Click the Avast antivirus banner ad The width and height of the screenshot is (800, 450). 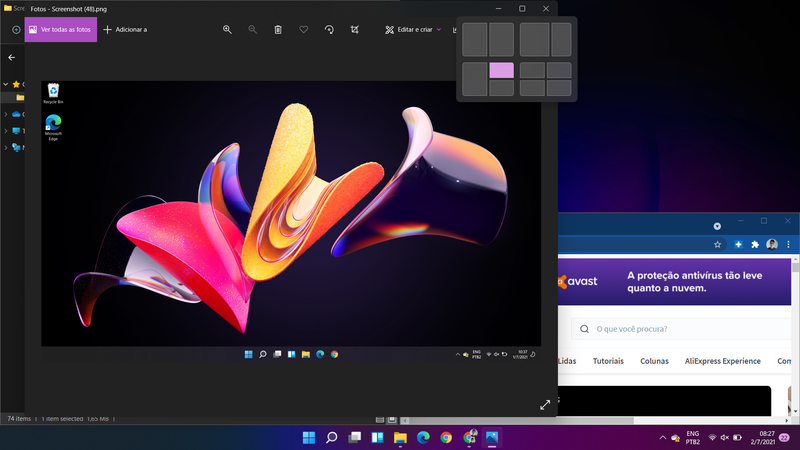click(x=674, y=282)
